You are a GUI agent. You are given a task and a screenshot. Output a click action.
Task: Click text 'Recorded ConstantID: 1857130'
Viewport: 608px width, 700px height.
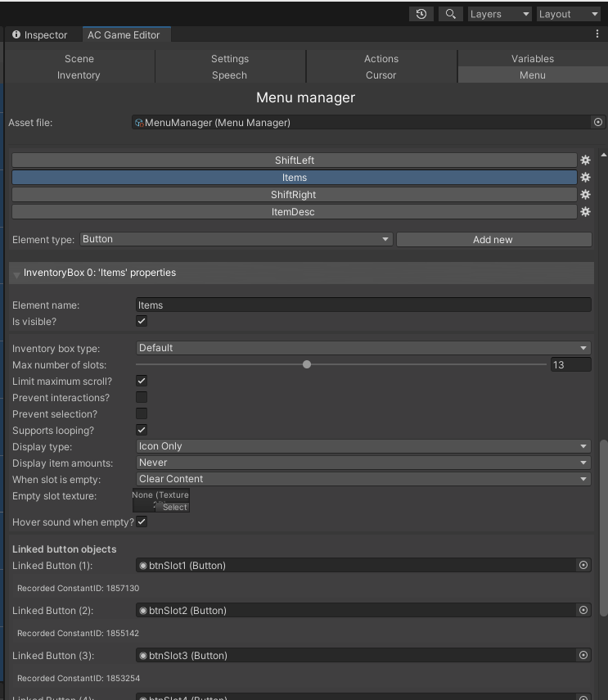[x=78, y=588]
